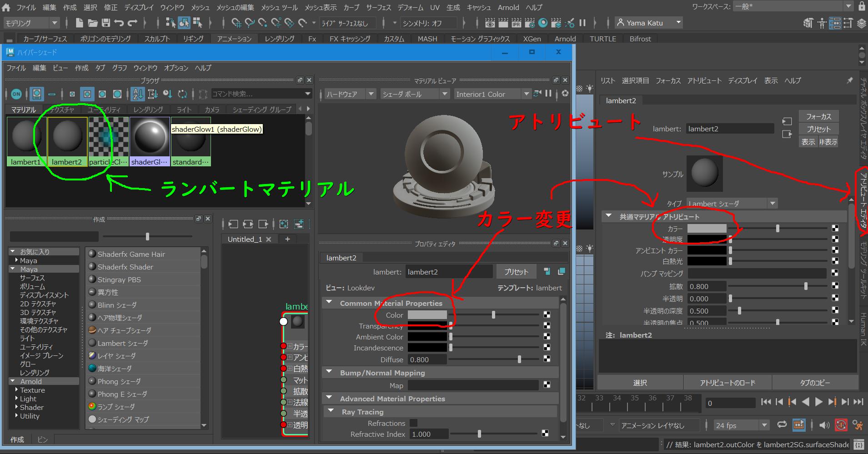The image size is (868, 454).
Task: Switch browser to icon view
Action: pos(37,94)
